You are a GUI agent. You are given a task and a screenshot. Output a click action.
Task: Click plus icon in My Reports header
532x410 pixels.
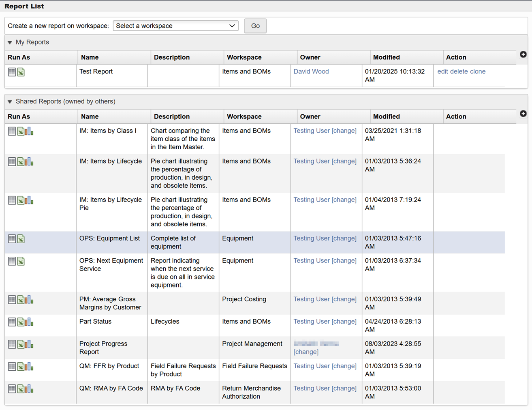[523, 54]
